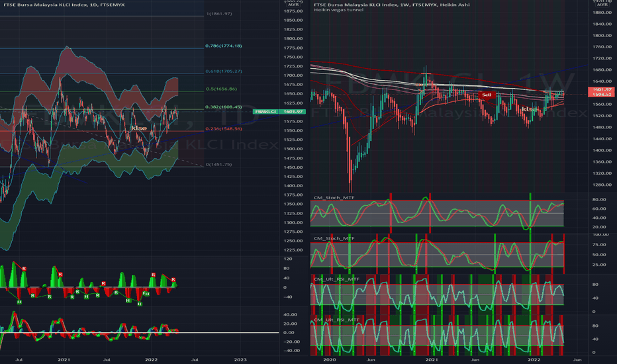Click the klse text label on the daily chart
The width and height of the screenshot is (617, 364).
coord(139,128)
